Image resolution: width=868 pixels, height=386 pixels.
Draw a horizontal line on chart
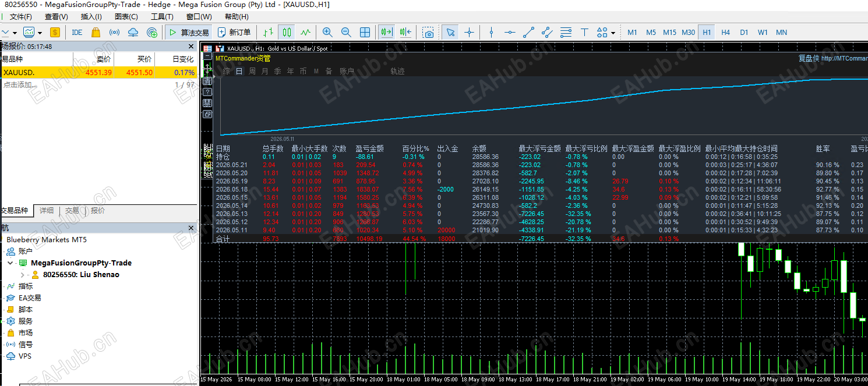(x=510, y=33)
